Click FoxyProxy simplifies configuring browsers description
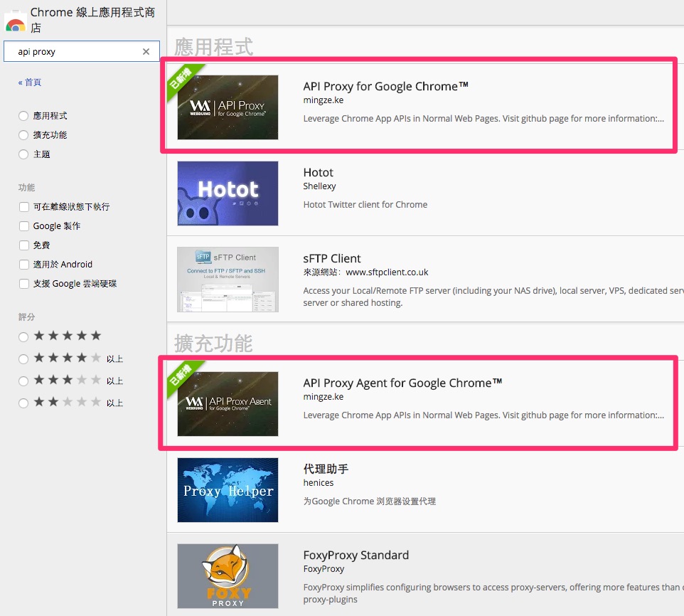This screenshot has width=684, height=616. [x=493, y=593]
